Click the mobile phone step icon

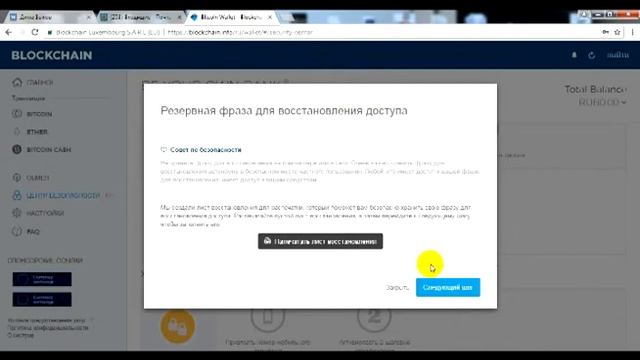pos(267,317)
